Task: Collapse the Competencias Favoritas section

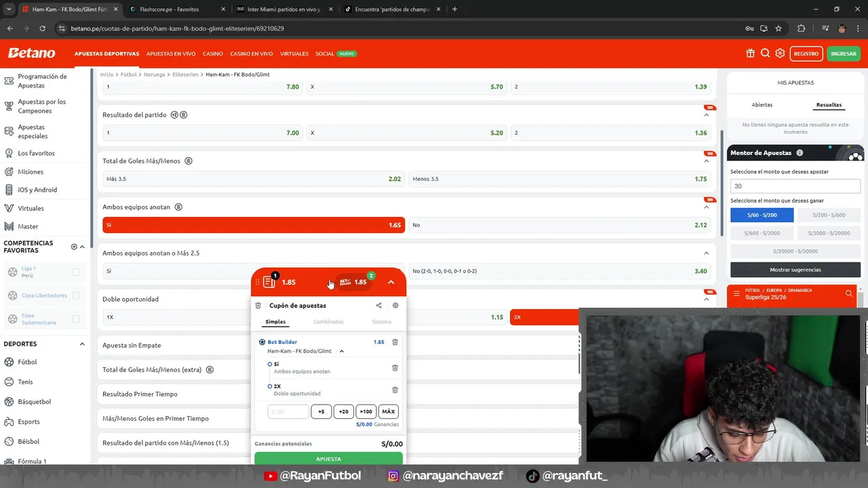Action: click(82, 247)
